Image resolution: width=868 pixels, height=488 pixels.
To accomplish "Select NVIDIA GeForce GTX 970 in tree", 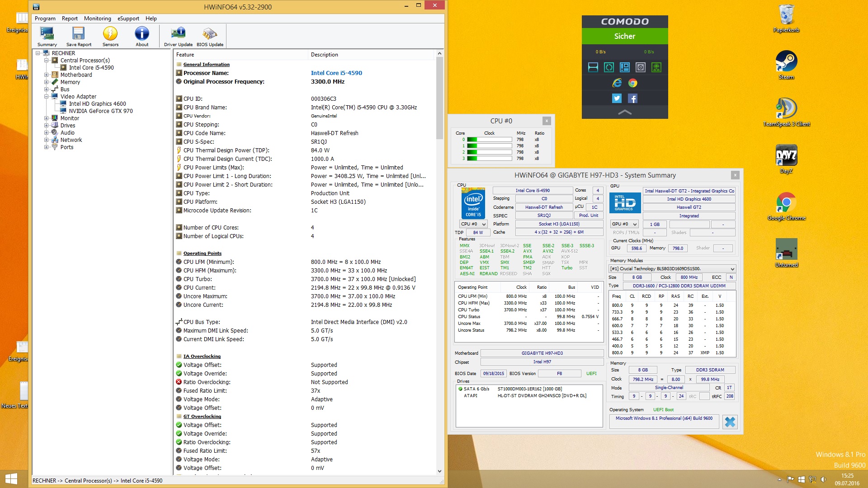I will 100,111.
